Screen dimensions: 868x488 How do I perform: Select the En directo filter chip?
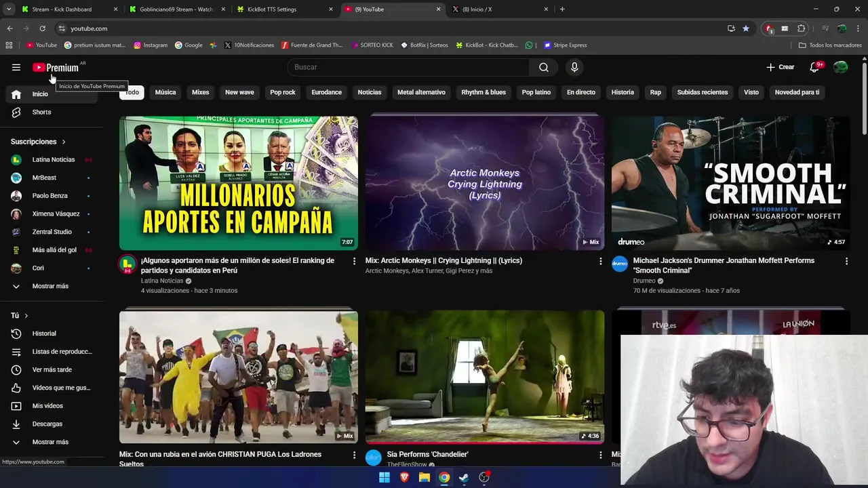click(581, 92)
